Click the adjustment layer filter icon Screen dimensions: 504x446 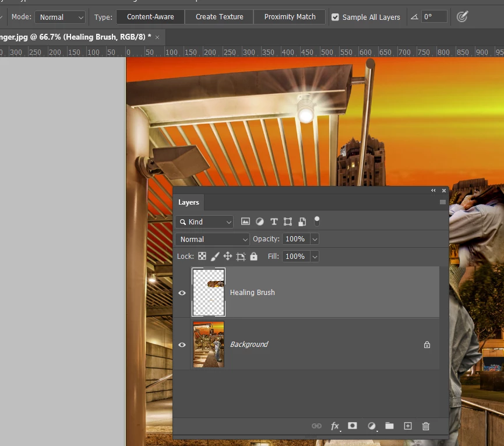tap(260, 222)
